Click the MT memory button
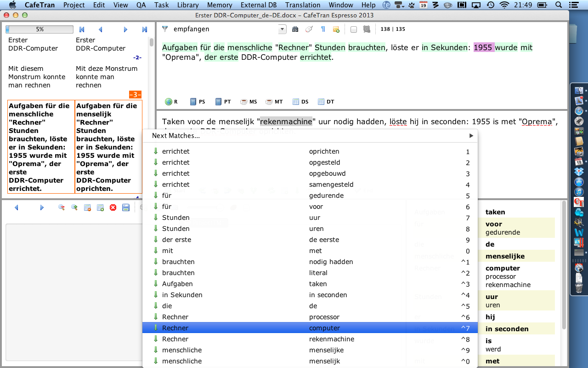 point(274,102)
